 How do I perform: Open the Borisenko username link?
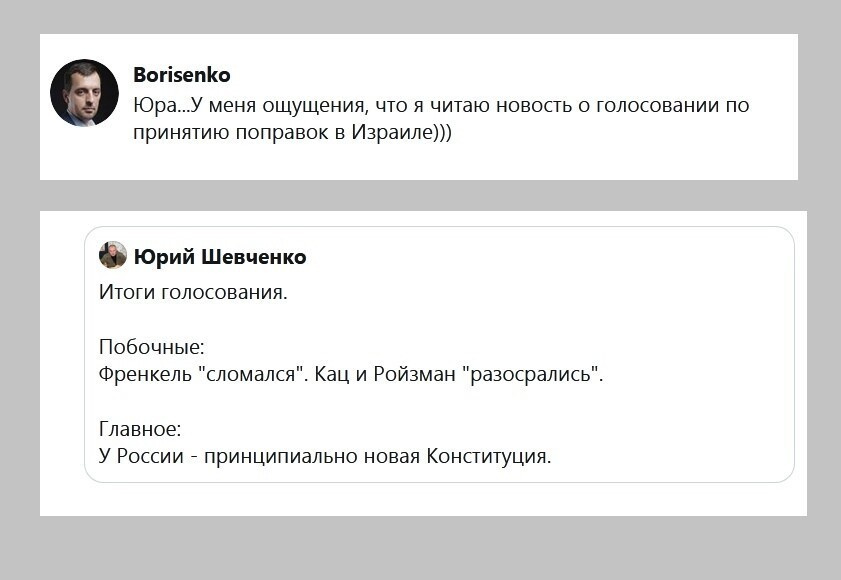coord(182,75)
